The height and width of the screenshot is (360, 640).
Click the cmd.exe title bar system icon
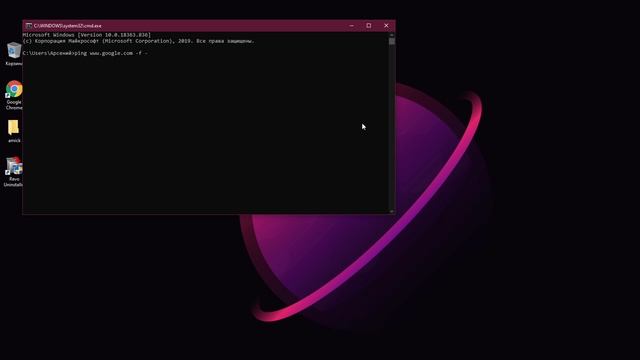(x=29, y=26)
